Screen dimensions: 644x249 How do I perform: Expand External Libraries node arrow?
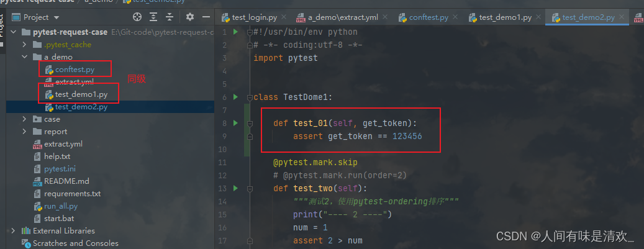click(13, 230)
